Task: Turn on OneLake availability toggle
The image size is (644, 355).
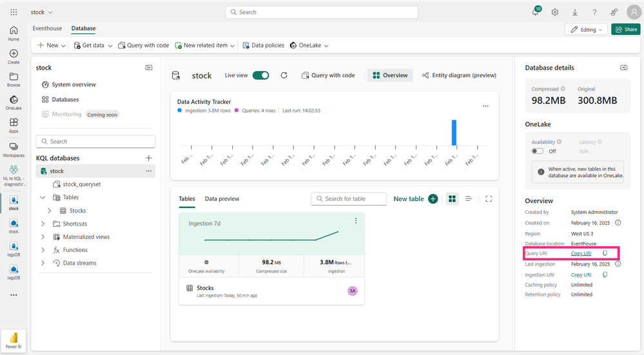Action: coord(537,151)
